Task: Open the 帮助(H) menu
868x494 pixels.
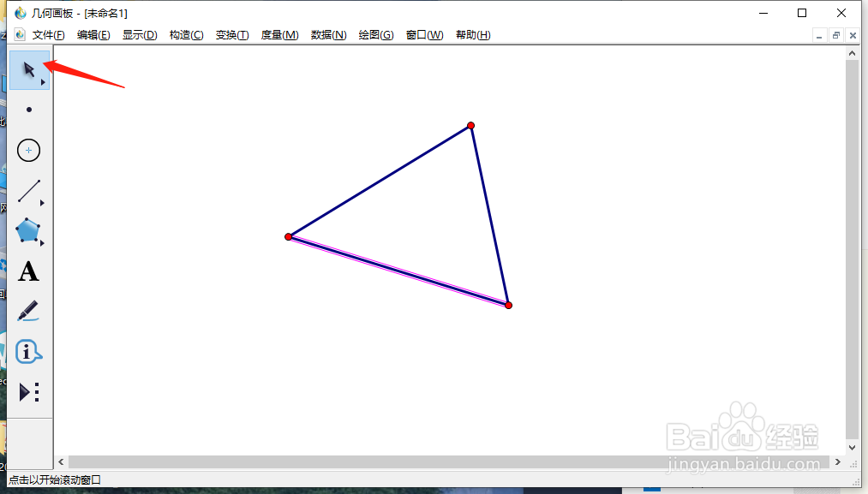Action: coord(473,35)
